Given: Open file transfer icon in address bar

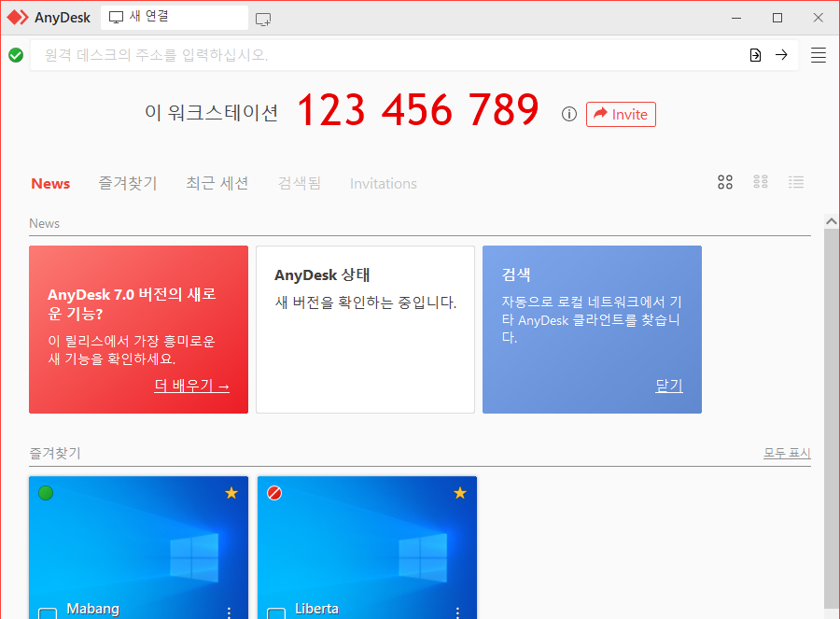Looking at the screenshot, I should (755, 55).
